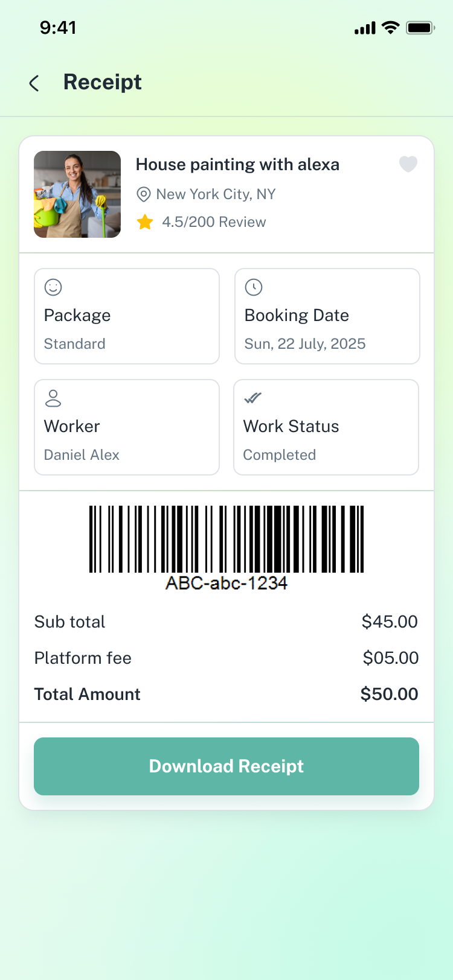The height and width of the screenshot is (980, 453).
Task: Toggle the heart favorite icon
Action: 408,164
